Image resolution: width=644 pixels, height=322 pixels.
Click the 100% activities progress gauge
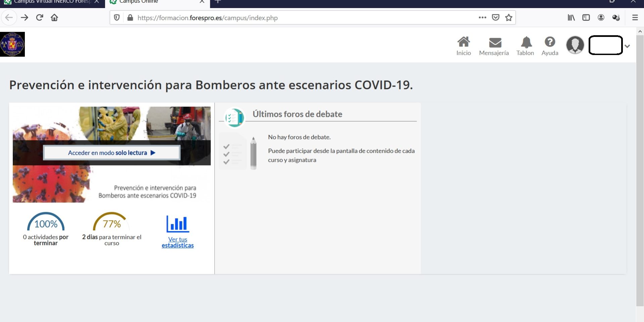[46, 223]
